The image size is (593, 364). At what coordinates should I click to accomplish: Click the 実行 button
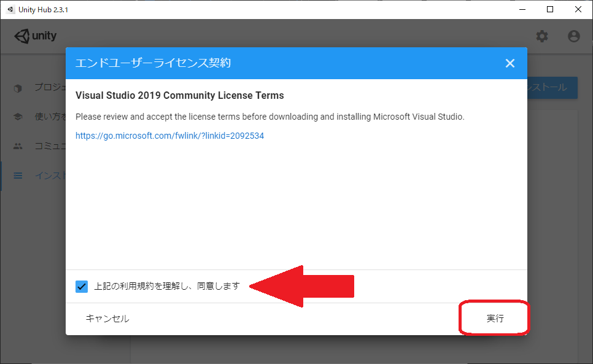tap(495, 318)
